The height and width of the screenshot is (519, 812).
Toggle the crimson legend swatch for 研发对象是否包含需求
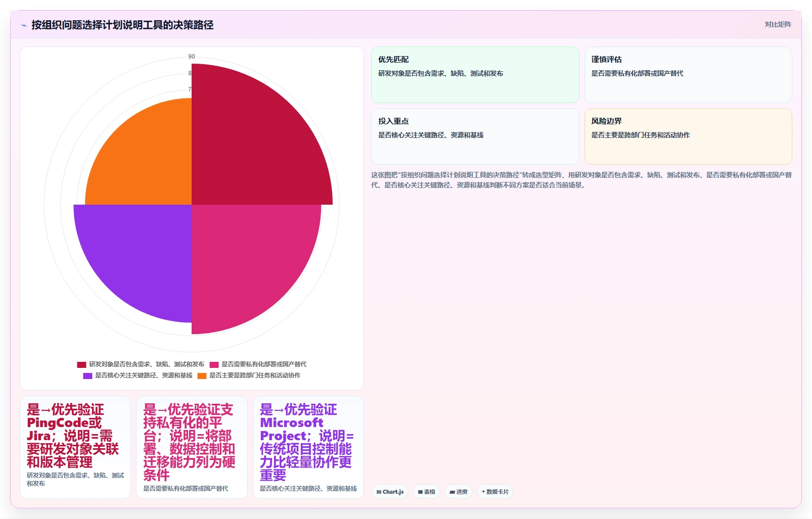(x=81, y=364)
